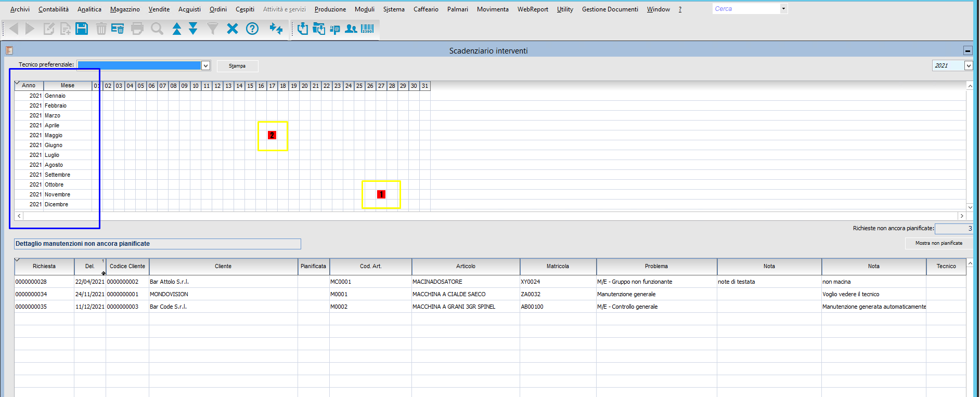The width and height of the screenshot is (980, 397).
Task: Click the Stampa button
Action: point(237,66)
